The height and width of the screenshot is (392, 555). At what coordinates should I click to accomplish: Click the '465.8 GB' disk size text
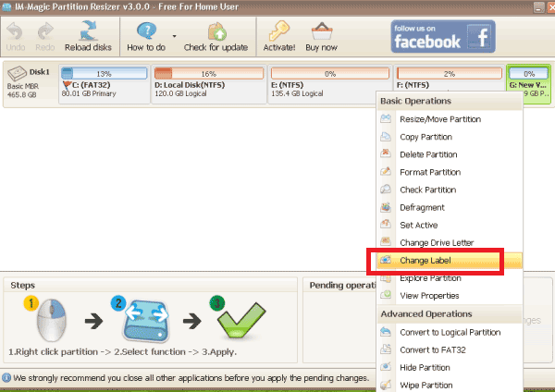click(x=21, y=94)
